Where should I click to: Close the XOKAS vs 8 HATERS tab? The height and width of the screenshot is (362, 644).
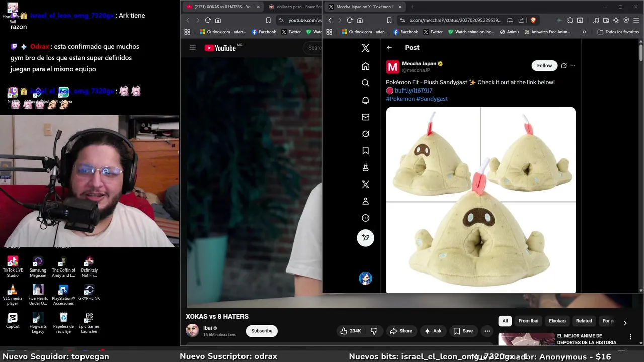258,7
